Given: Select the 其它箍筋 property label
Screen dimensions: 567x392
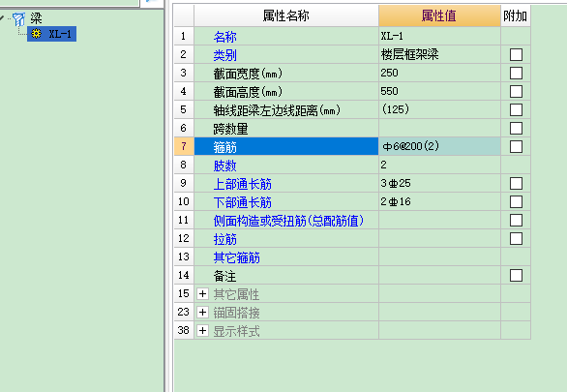Looking at the screenshot, I should click(236, 257).
